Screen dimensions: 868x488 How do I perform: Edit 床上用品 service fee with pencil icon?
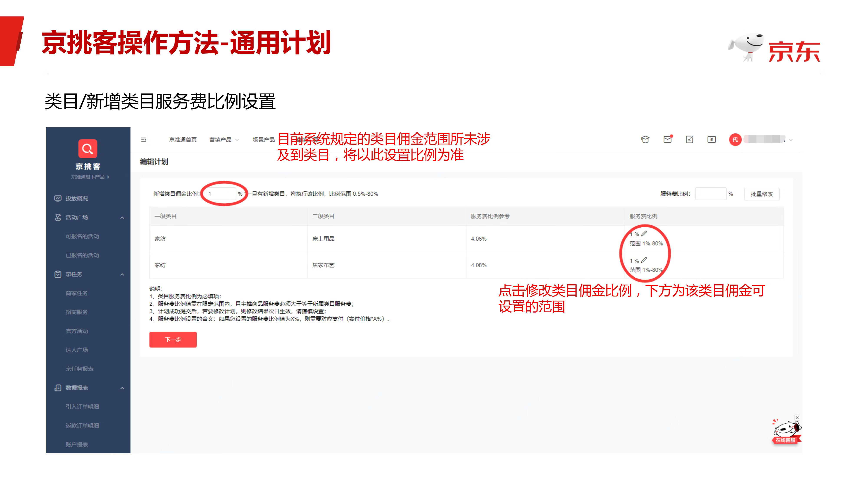coord(644,233)
